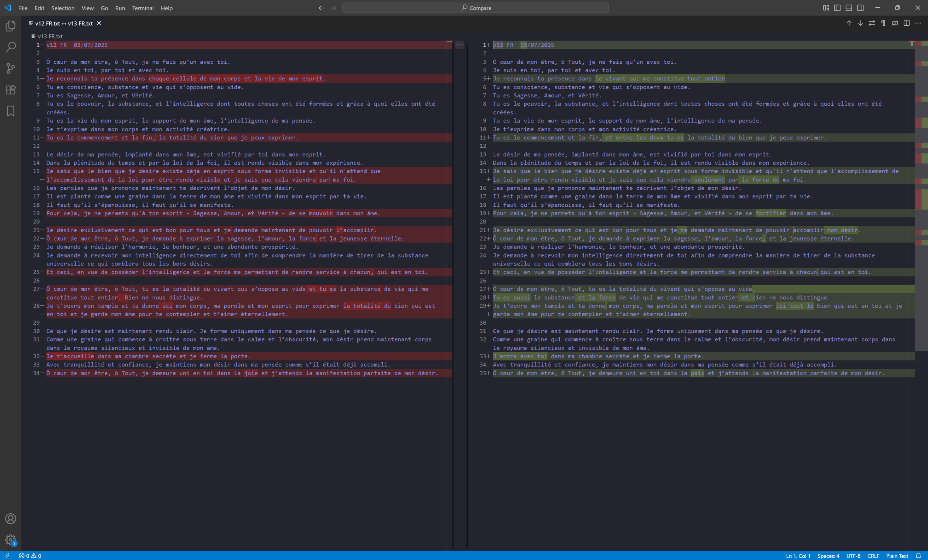The width and height of the screenshot is (928, 560).
Task: Go to next change arrow
Action: [861, 23]
